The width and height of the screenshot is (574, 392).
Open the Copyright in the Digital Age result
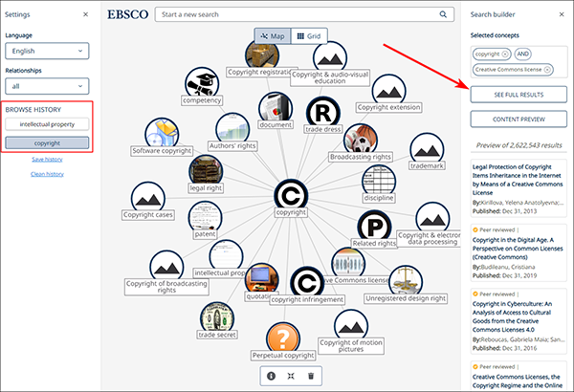tap(518, 249)
